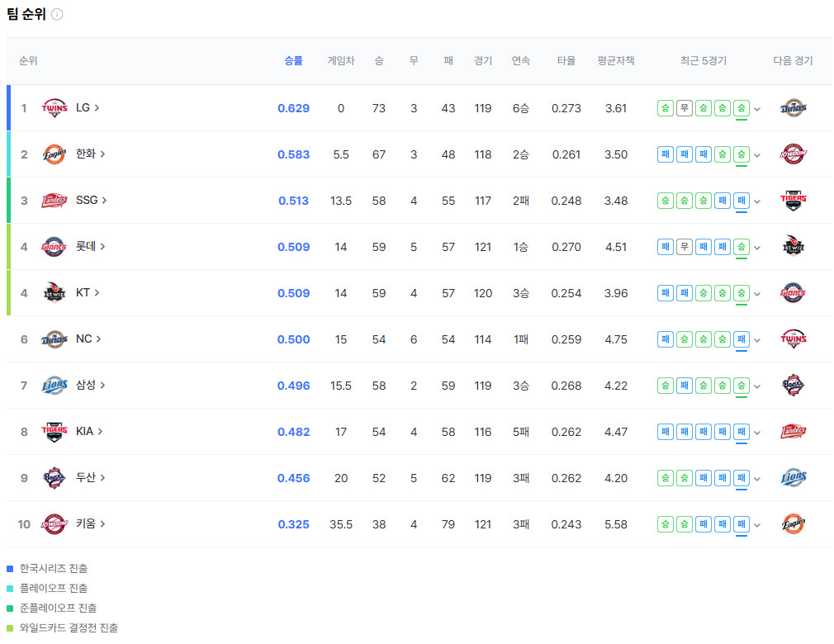Click the LG Twins team logo
Screen dimensions: 834x644
tap(54, 108)
